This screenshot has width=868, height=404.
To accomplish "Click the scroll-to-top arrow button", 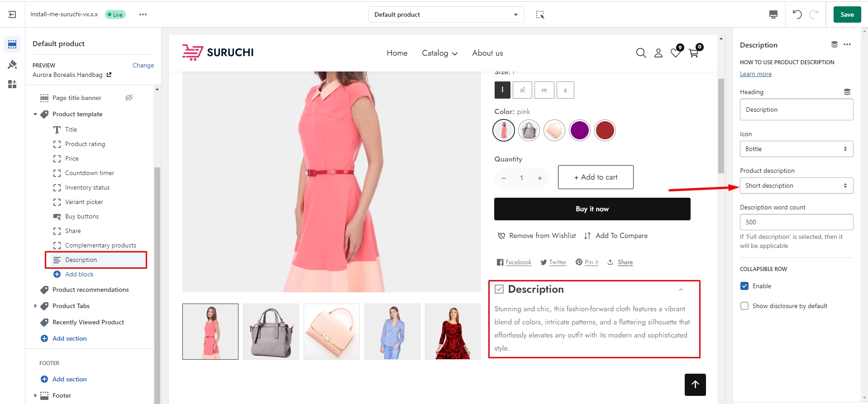I will 695,385.
